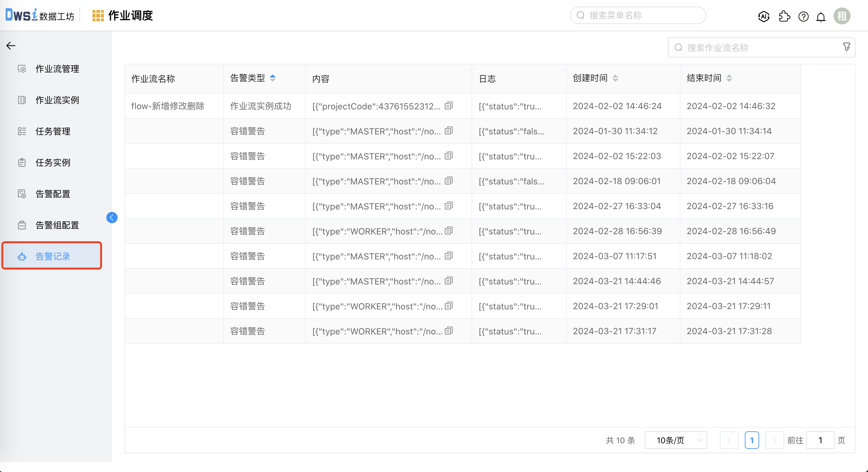Open the 10条/页 page size dropdown

tap(676, 440)
